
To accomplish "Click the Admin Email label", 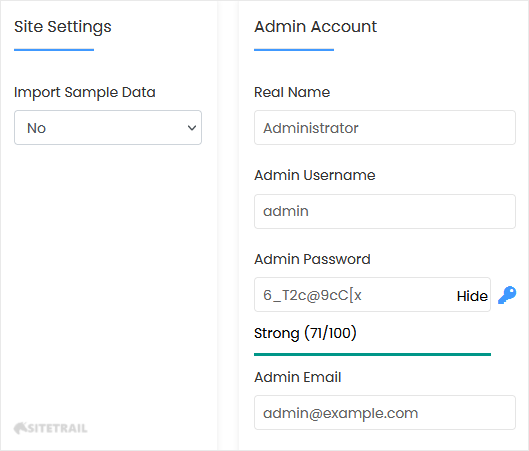I will 298,377.
